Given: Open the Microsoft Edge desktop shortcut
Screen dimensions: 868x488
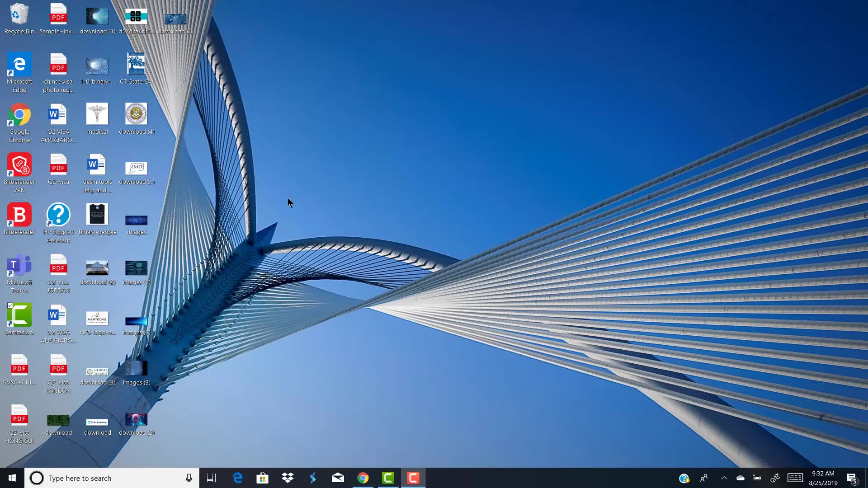Looking at the screenshot, I should pyautogui.click(x=19, y=72).
